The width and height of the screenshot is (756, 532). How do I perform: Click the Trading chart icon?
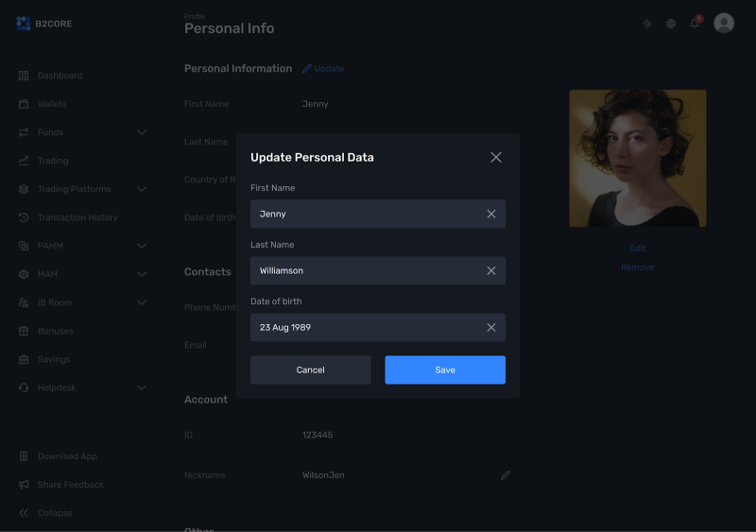click(x=24, y=161)
